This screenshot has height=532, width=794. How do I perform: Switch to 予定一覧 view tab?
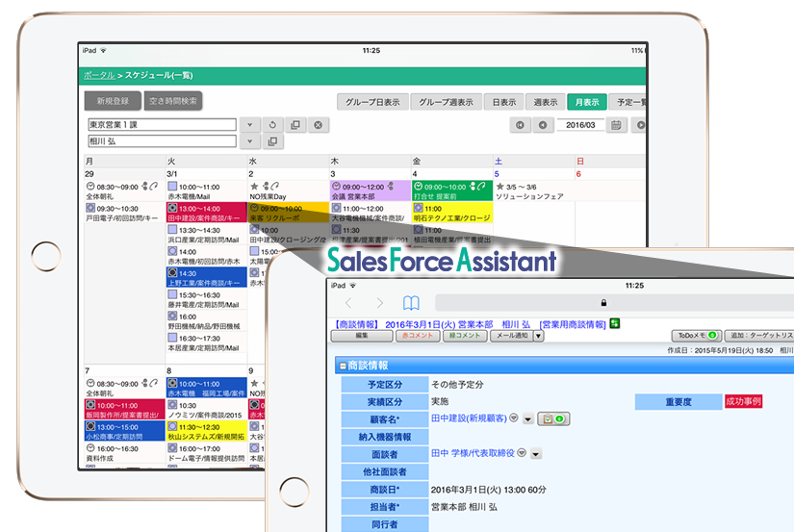tap(628, 102)
